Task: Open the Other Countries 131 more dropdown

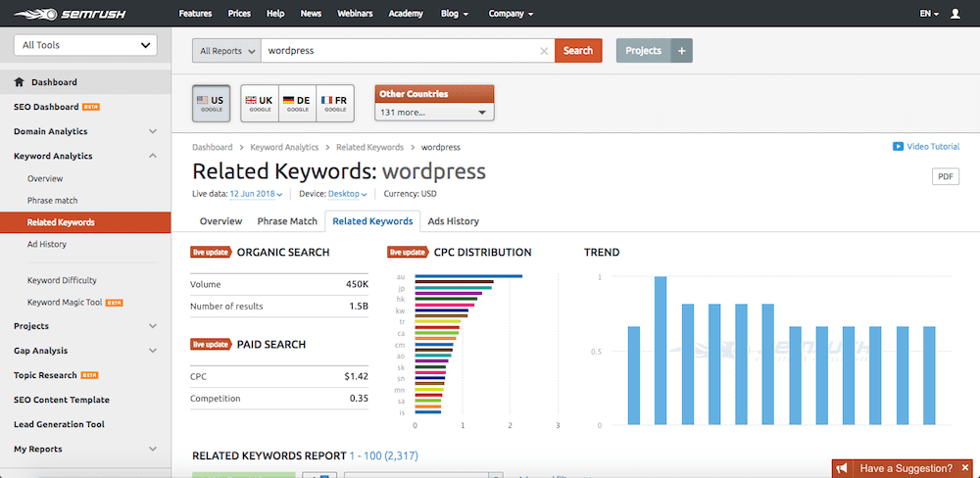Action: (x=434, y=113)
